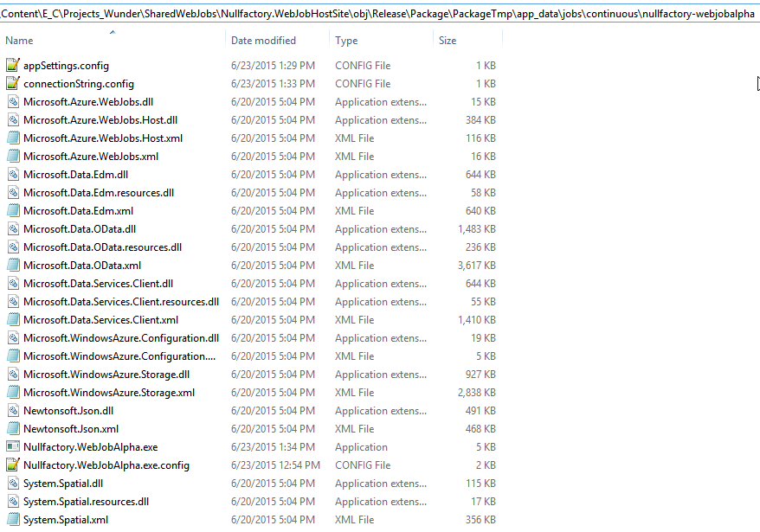760x532 pixels.
Task: Select the Newtonsoft.Json.dll file name
Action: 68,410
